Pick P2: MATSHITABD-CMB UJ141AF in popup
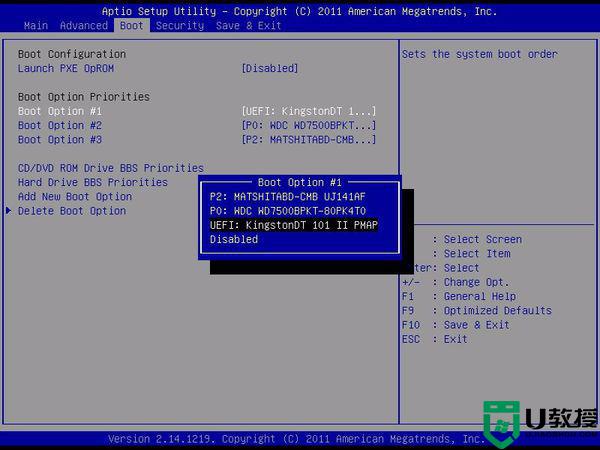This screenshot has width=600, height=450. (287, 197)
